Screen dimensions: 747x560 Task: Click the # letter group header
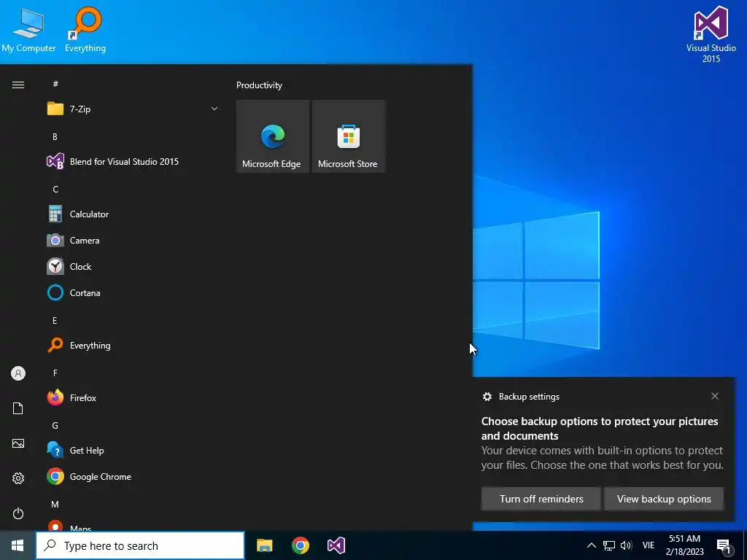(x=55, y=84)
